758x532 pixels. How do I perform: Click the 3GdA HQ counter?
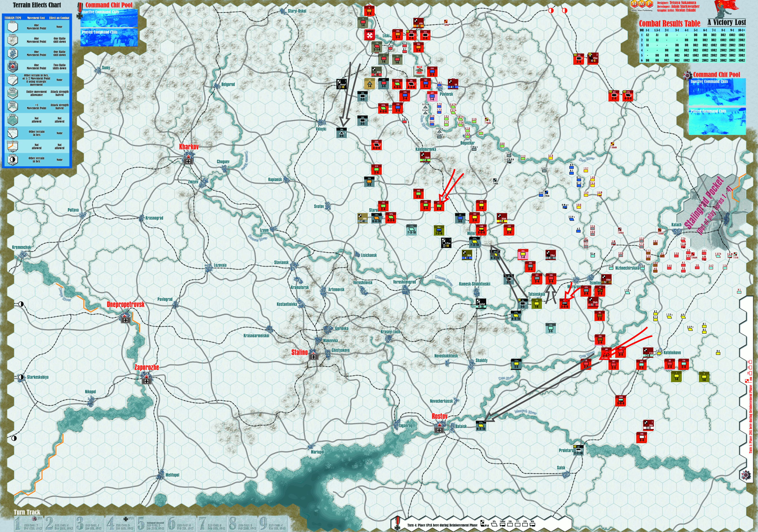coord(502,218)
